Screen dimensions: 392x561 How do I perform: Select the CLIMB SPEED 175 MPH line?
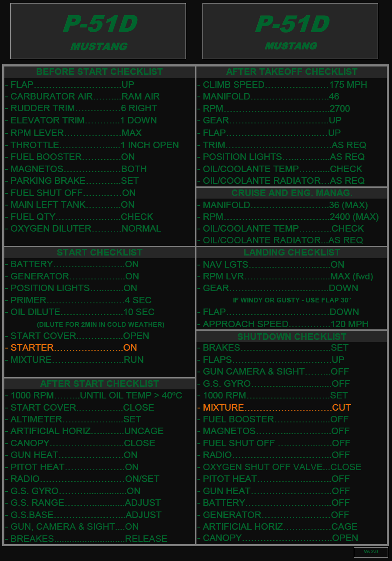tap(282, 85)
